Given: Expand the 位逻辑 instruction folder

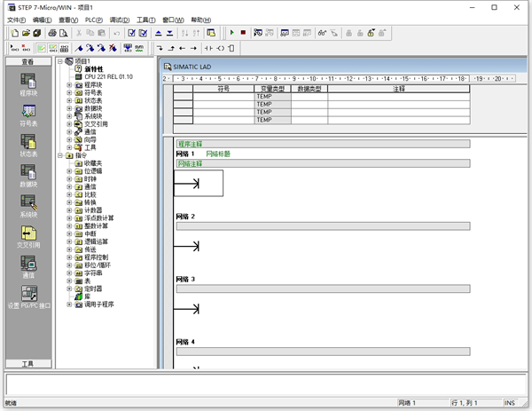Looking at the screenshot, I should [x=69, y=170].
